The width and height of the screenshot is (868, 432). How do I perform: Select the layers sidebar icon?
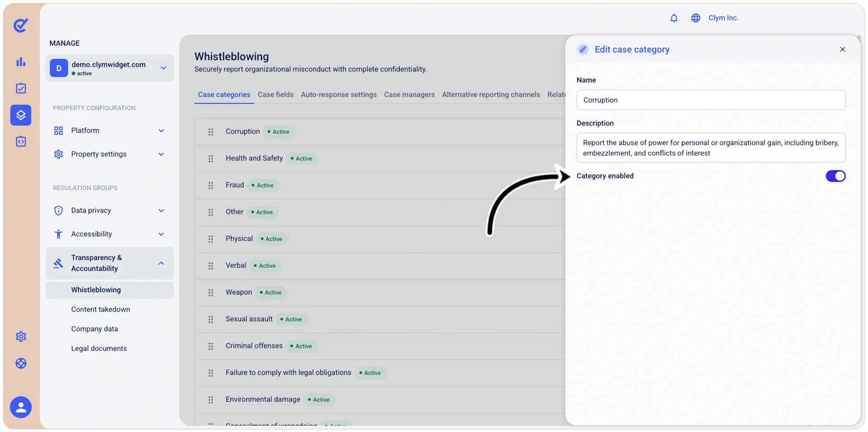21,115
